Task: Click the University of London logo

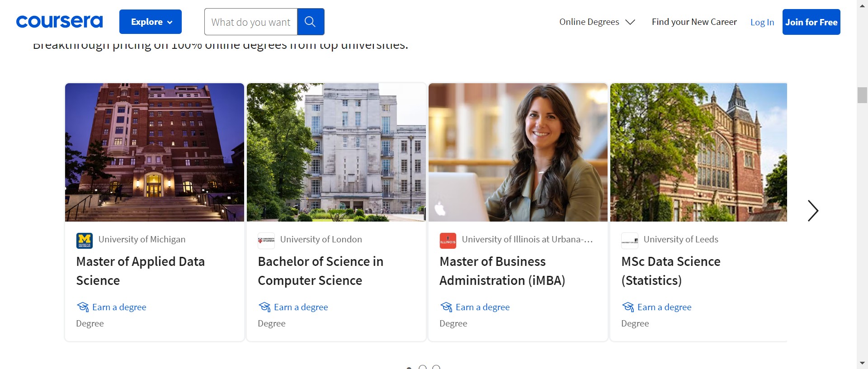Action: tap(266, 241)
